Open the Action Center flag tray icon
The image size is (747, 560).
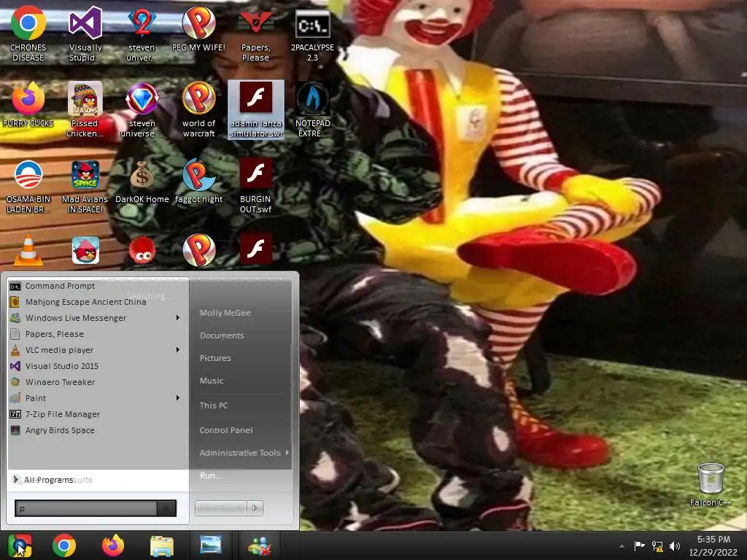pos(639,546)
